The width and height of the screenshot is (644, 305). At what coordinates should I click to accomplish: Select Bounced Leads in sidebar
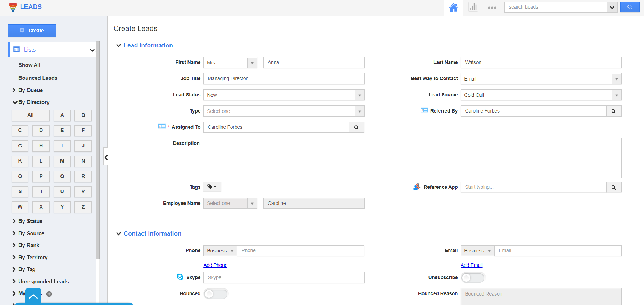tap(38, 78)
